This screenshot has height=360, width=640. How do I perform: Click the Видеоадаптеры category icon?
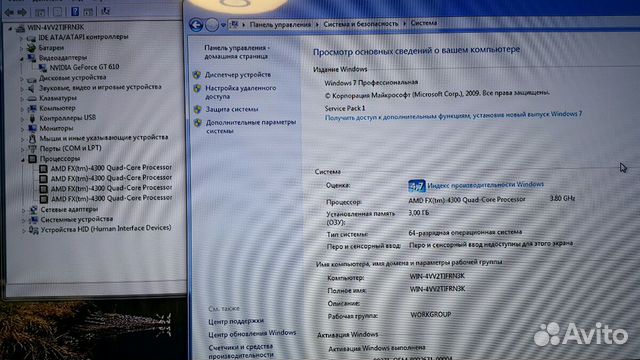(x=31, y=58)
